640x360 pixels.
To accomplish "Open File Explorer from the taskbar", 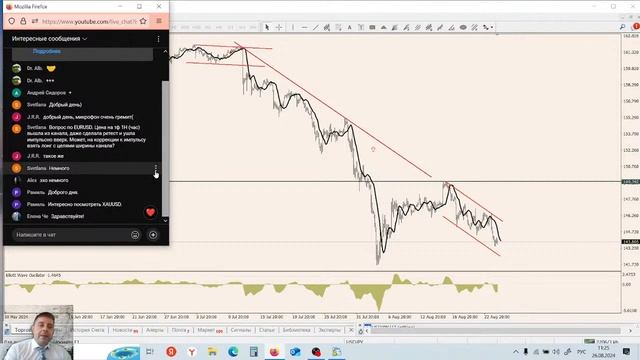I will [x=212, y=351].
